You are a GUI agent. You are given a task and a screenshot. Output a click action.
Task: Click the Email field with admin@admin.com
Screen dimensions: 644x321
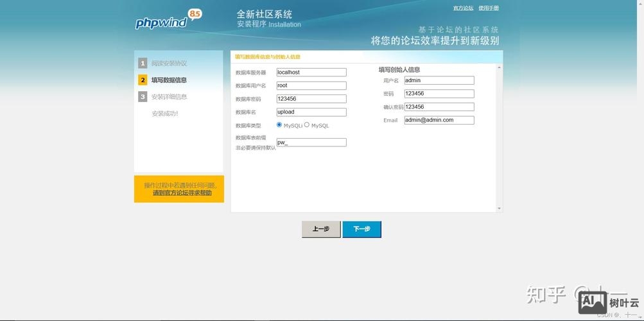click(439, 120)
